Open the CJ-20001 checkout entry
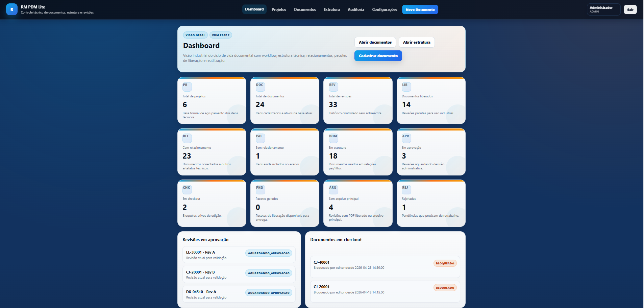 [x=385, y=291]
